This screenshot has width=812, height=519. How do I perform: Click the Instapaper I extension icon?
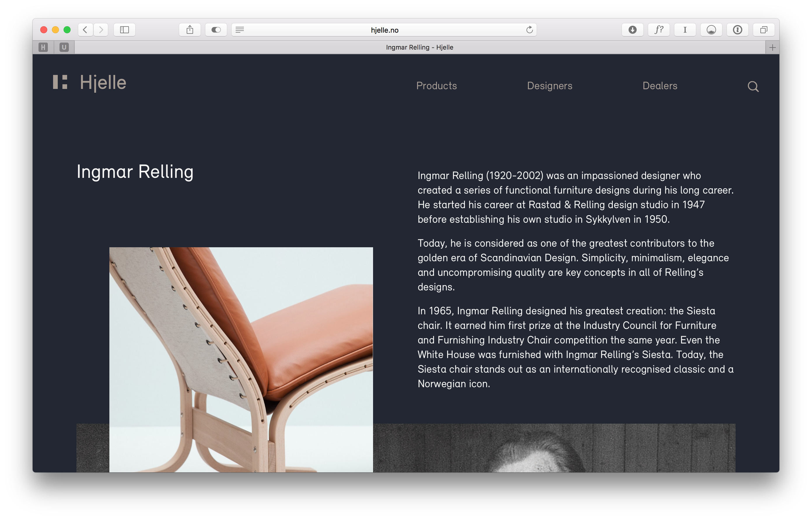(x=685, y=30)
